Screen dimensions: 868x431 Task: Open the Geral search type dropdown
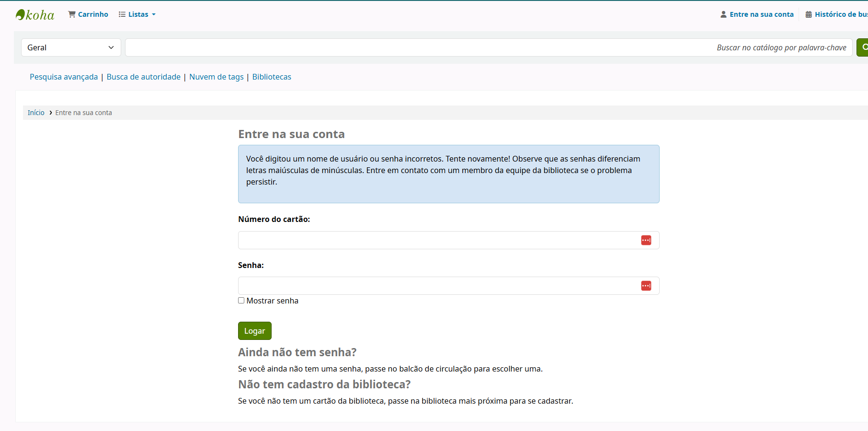click(71, 47)
